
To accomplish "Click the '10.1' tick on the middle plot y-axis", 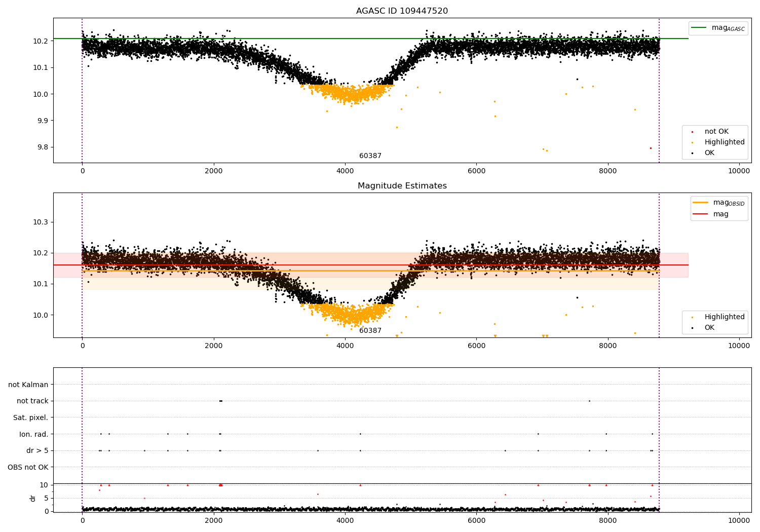I will [40, 284].
